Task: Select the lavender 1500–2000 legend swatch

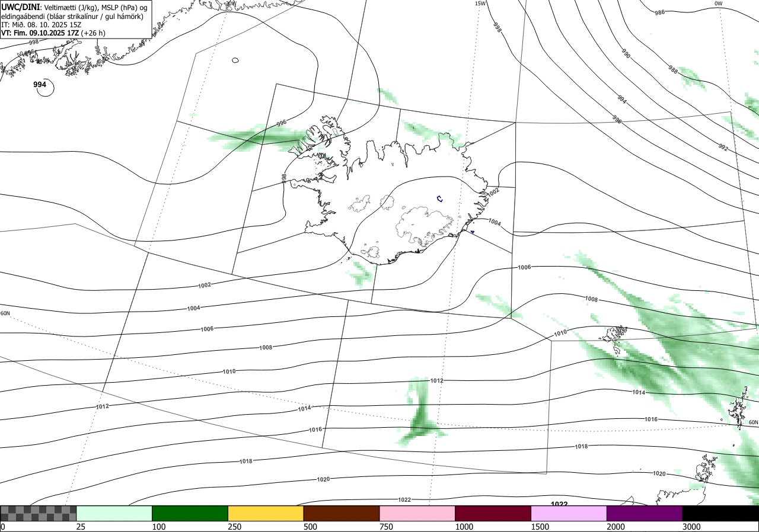Action: click(x=569, y=513)
